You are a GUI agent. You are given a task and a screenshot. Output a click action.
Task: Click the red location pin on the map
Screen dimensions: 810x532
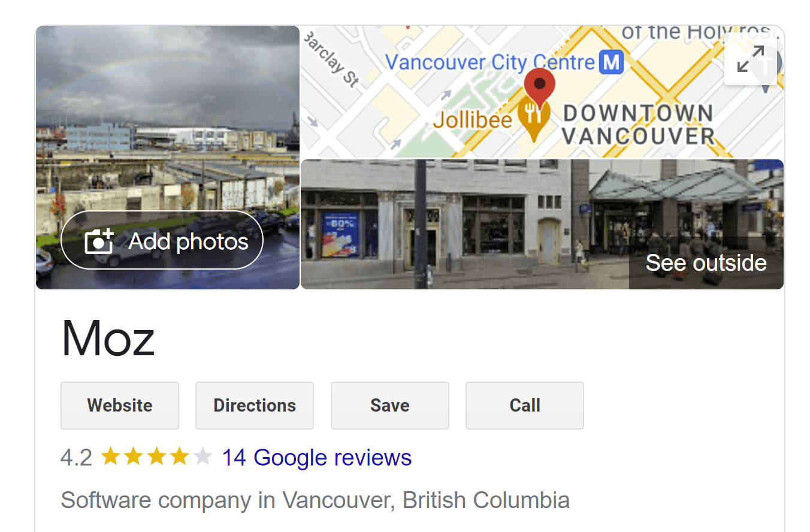[540, 84]
